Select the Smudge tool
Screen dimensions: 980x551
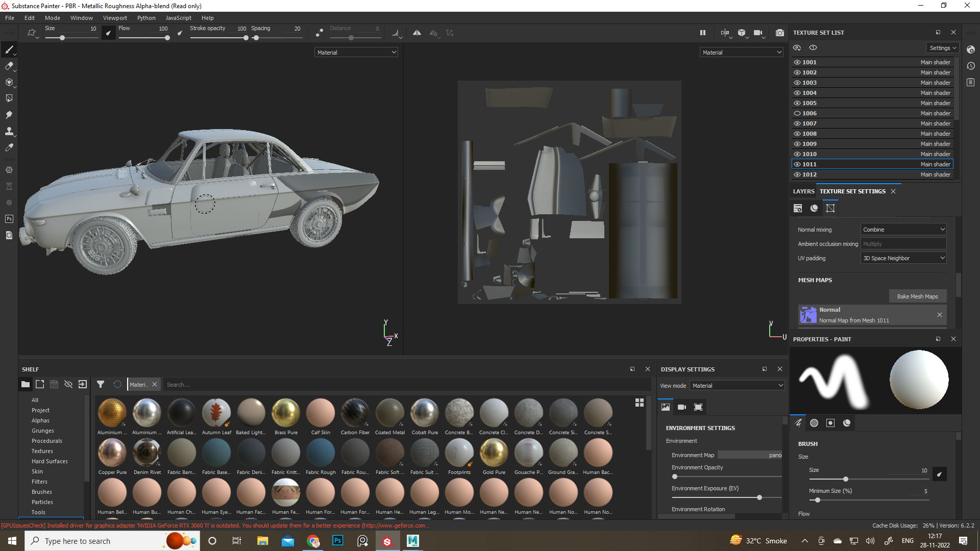pyautogui.click(x=9, y=115)
